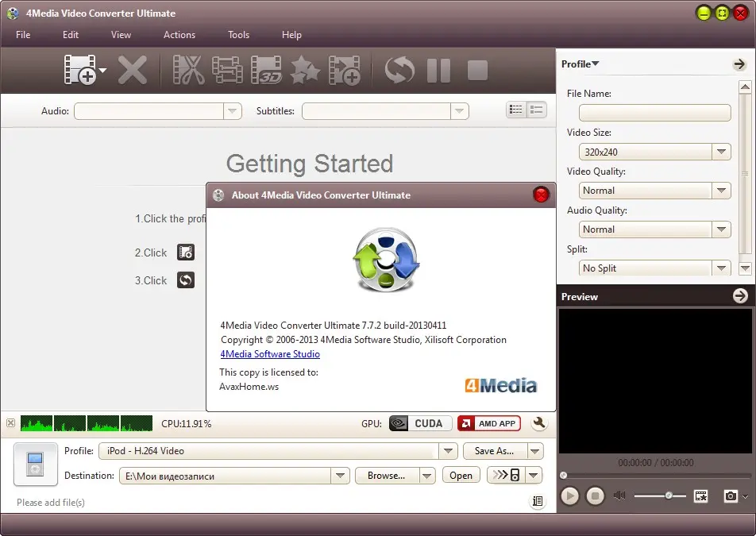The height and width of the screenshot is (536, 756).
Task: Open the Destination path dropdown
Action: click(340, 476)
